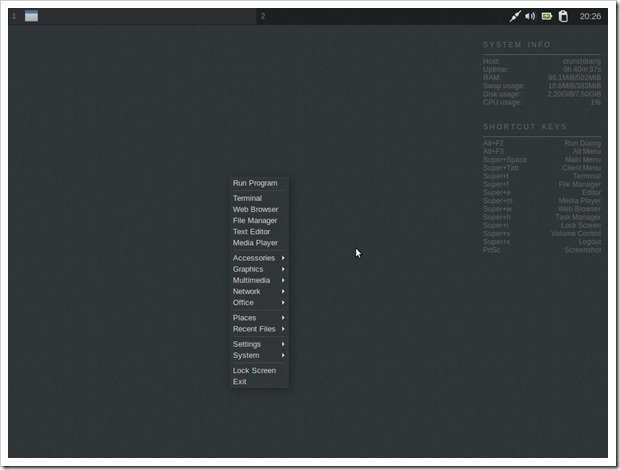Click the RAM value 96.1MiB/502MiB
This screenshot has width=620, height=470.
point(574,77)
